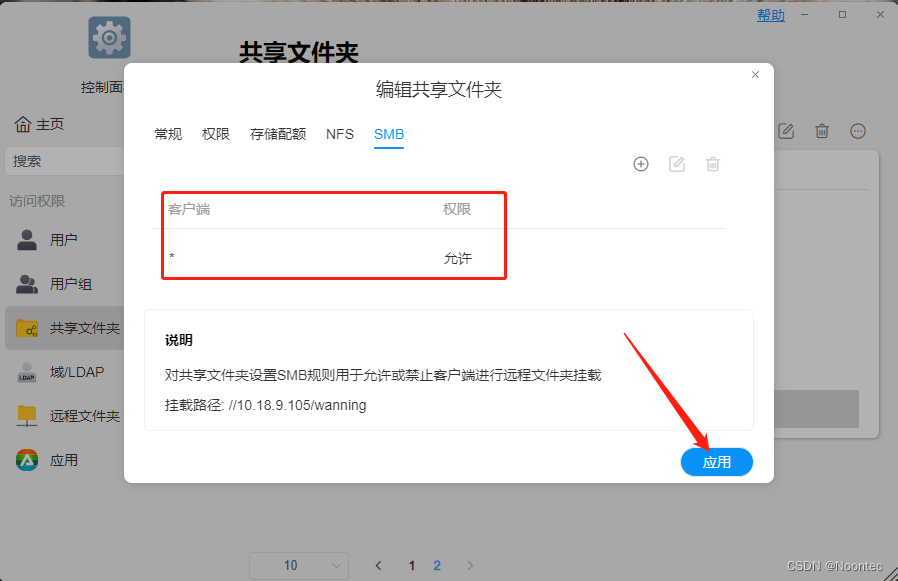
Task: Switch to the 权限 tab
Action: click(215, 133)
